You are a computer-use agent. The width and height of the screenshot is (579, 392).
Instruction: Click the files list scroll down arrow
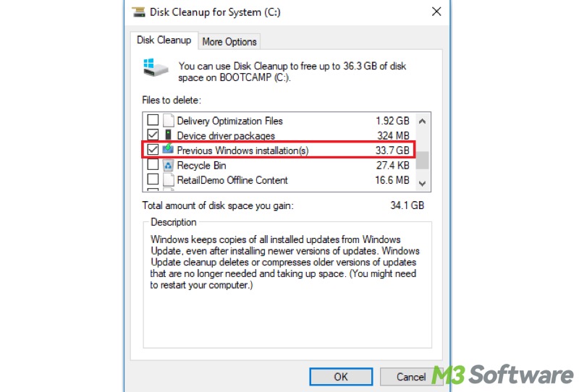click(x=423, y=183)
